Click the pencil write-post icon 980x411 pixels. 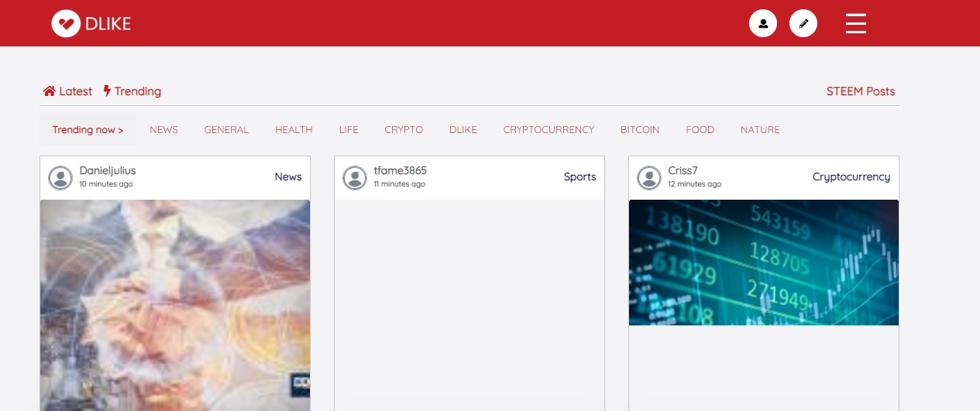coord(803,23)
